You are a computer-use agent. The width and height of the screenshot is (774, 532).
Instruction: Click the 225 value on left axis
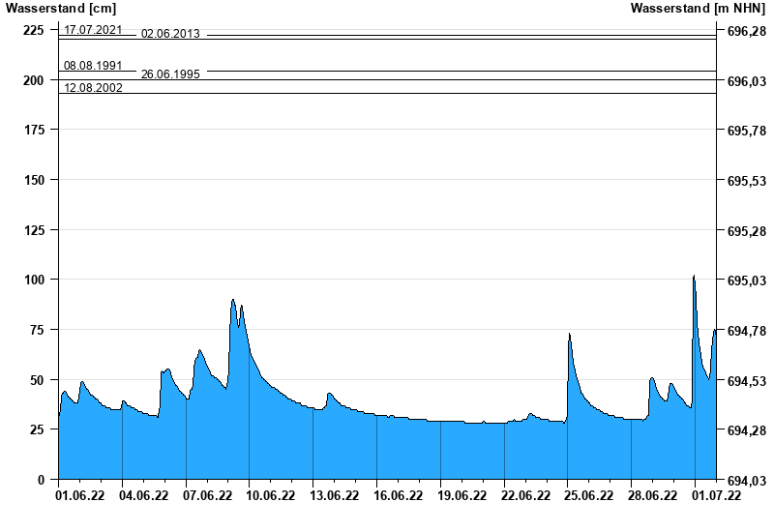[x=33, y=30]
